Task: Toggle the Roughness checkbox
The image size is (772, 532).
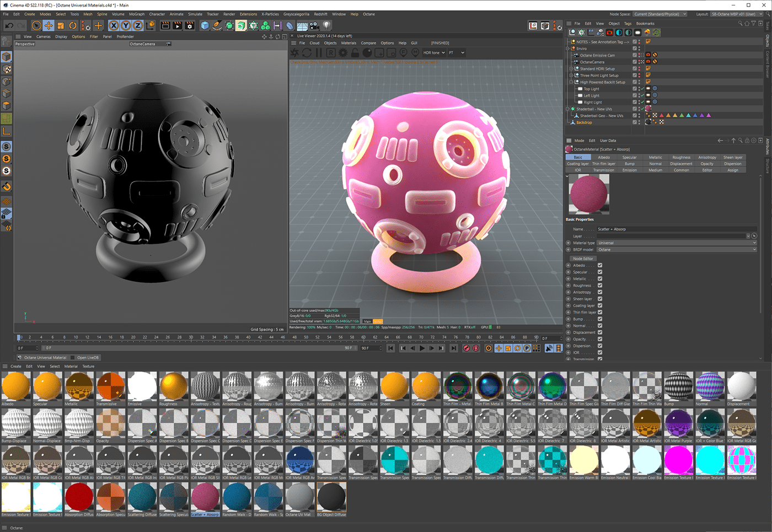Action: tap(600, 286)
